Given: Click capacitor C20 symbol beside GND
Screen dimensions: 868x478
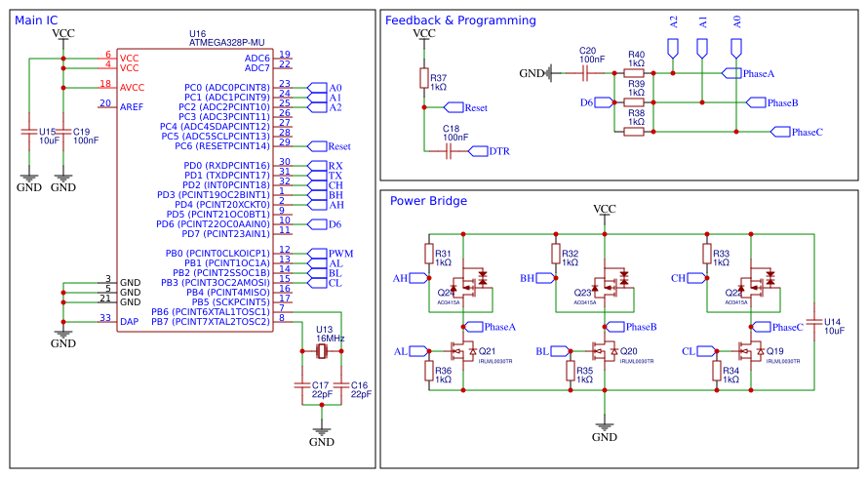Looking at the screenshot, I should tap(585, 73).
